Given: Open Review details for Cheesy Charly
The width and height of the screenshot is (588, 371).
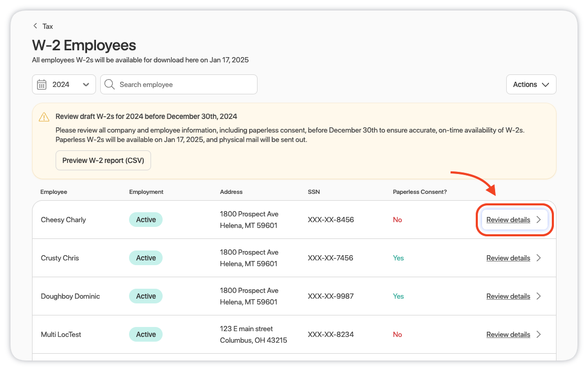Looking at the screenshot, I should tap(508, 220).
